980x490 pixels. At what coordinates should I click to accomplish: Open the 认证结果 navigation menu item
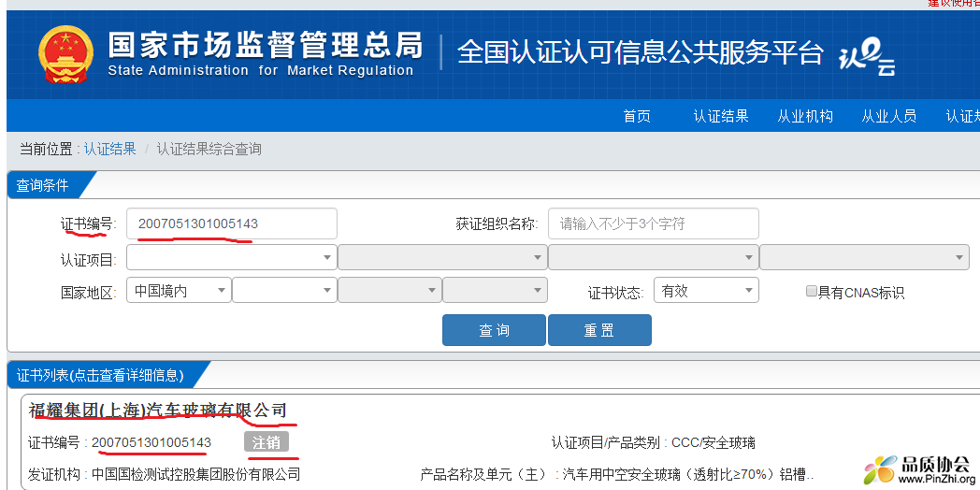coord(721,116)
